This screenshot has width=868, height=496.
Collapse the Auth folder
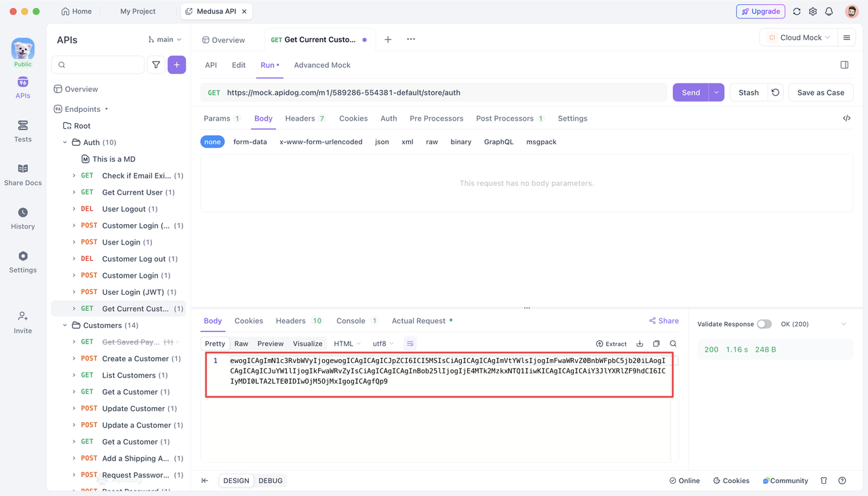click(x=66, y=142)
